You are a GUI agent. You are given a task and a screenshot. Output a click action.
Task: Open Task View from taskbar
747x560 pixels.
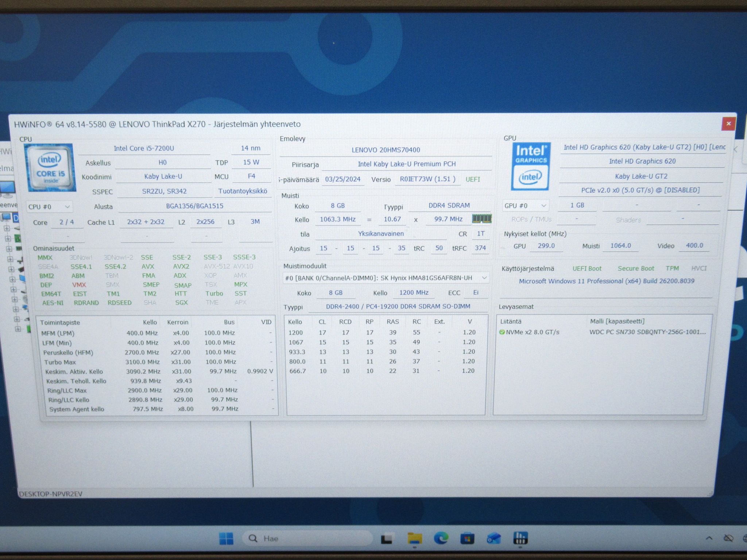click(x=387, y=538)
